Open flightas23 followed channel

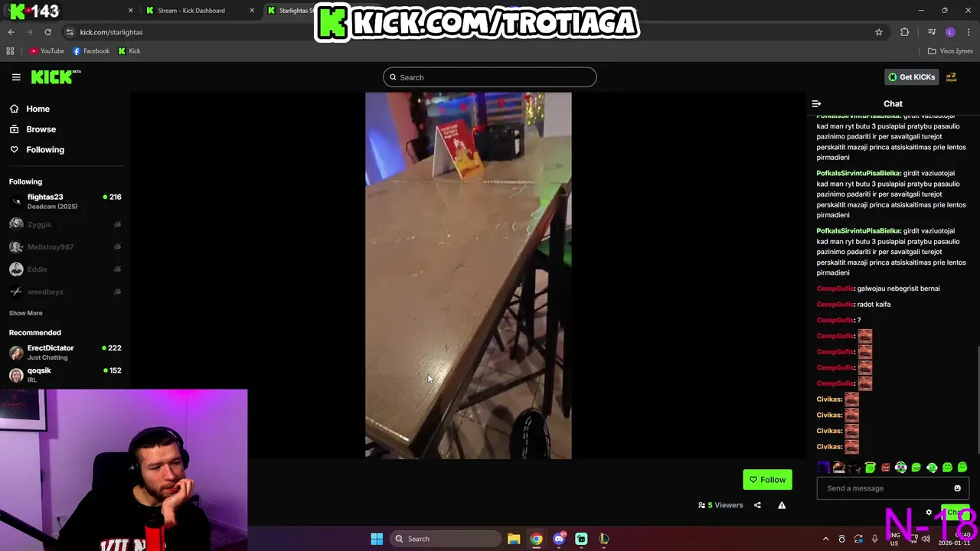click(x=65, y=201)
